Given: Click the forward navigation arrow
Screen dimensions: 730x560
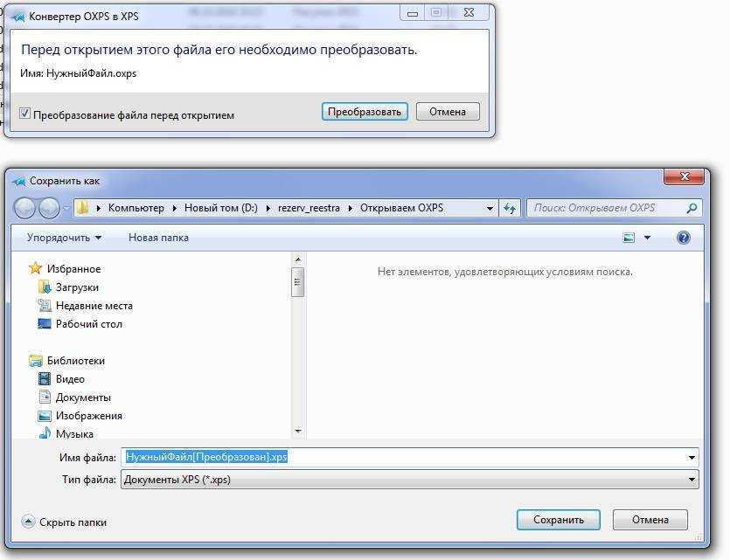Looking at the screenshot, I should 49,208.
